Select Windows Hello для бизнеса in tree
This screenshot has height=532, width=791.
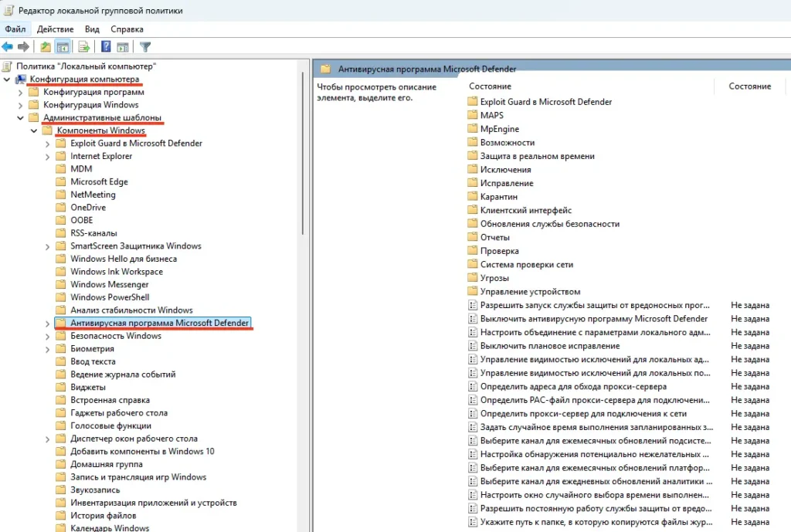point(124,259)
